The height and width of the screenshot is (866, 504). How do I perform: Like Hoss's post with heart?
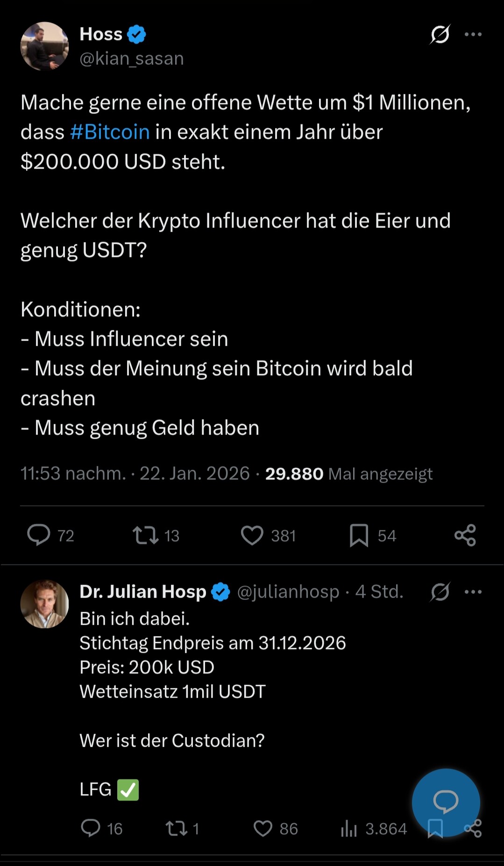pyautogui.click(x=252, y=535)
